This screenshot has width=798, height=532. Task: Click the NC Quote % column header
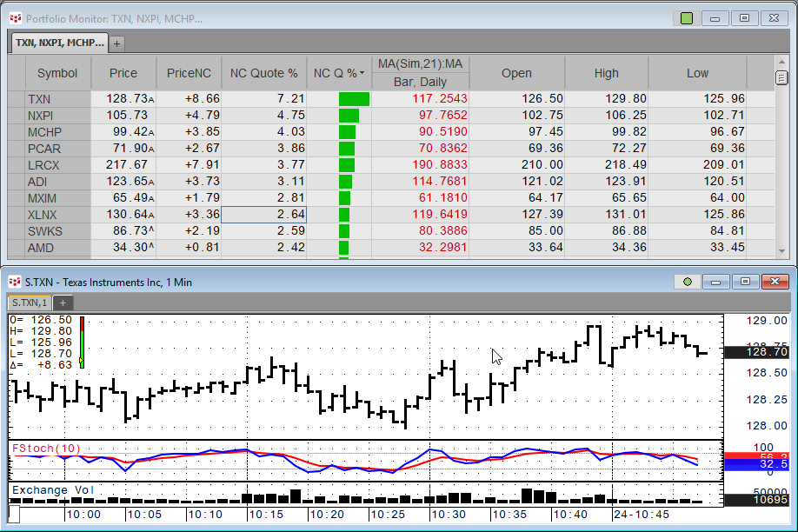(263, 74)
